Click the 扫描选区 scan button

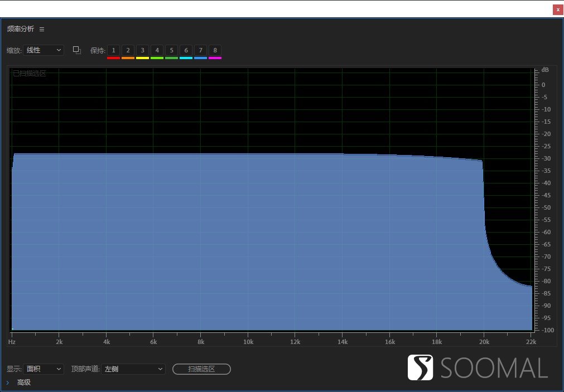pos(201,369)
